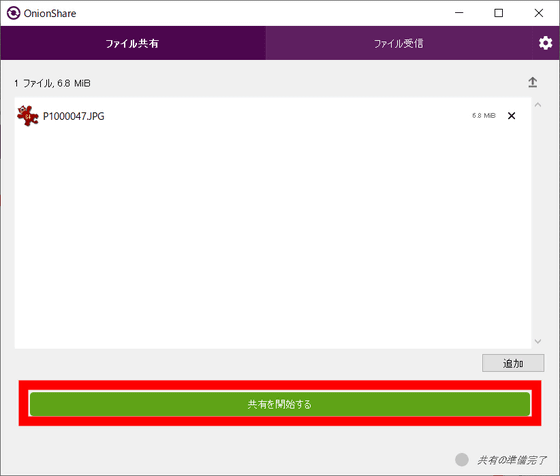Click the gray share status indicator circle
The width and height of the screenshot is (560, 476).
coord(462,460)
